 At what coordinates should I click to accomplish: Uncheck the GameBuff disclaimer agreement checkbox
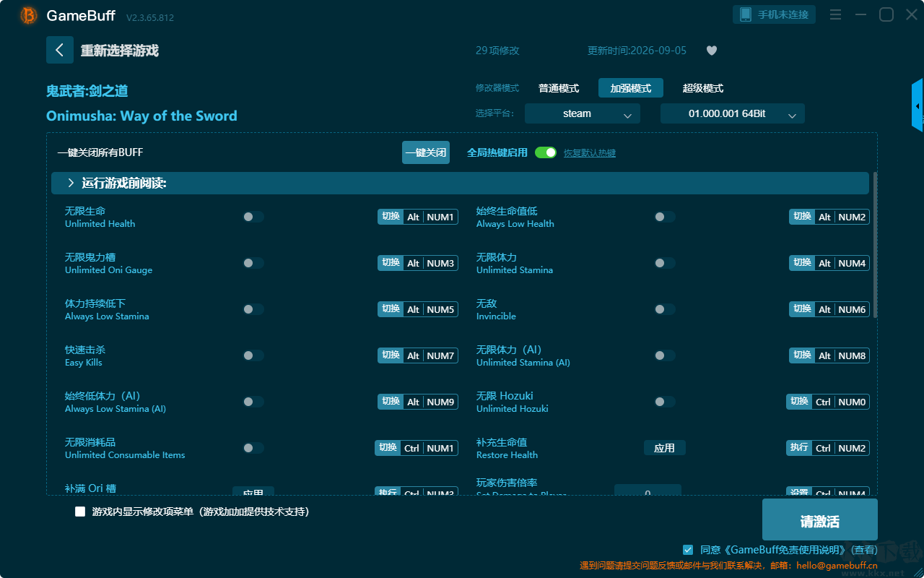[x=688, y=550]
